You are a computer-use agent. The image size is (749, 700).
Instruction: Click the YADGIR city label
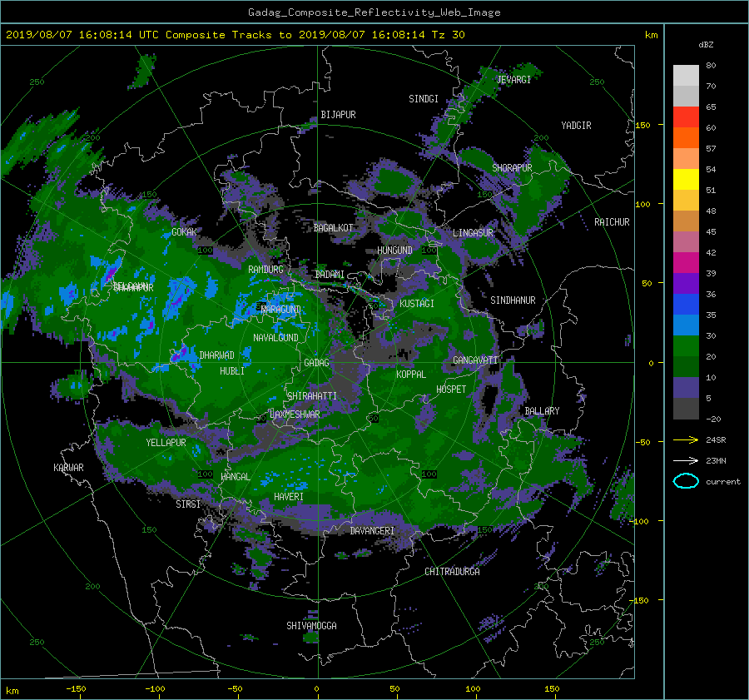pyautogui.click(x=576, y=126)
